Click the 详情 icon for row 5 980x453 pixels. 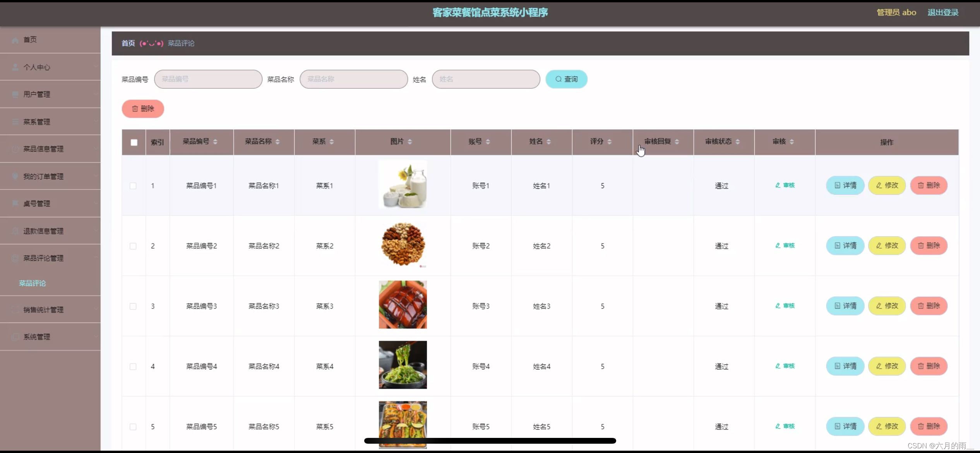(845, 426)
